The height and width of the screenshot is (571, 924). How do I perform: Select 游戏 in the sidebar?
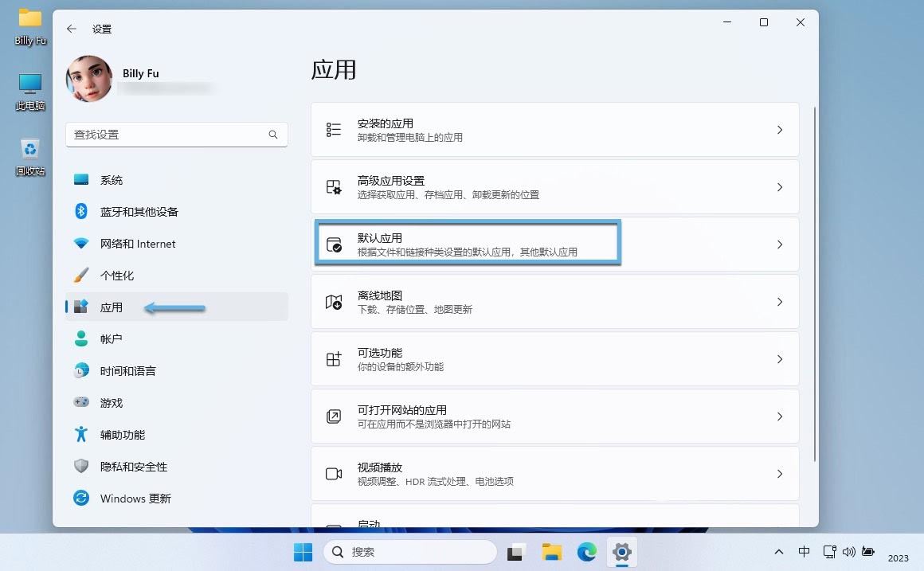111,403
